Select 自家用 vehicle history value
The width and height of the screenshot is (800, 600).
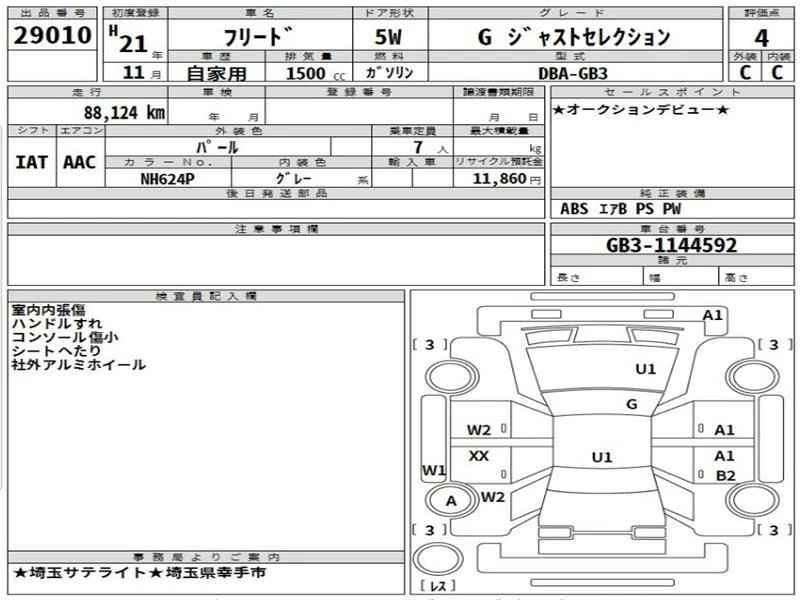click(x=216, y=73)
